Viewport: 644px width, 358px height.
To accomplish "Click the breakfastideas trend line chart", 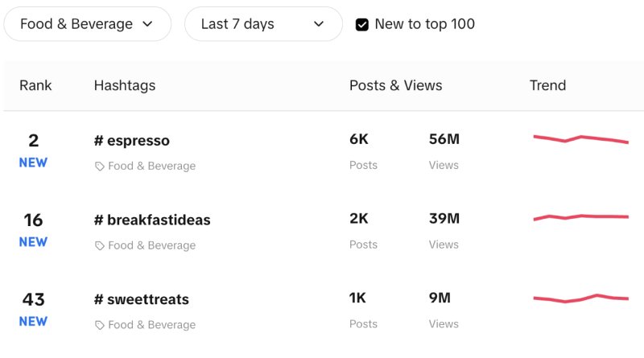I will 580,217.
